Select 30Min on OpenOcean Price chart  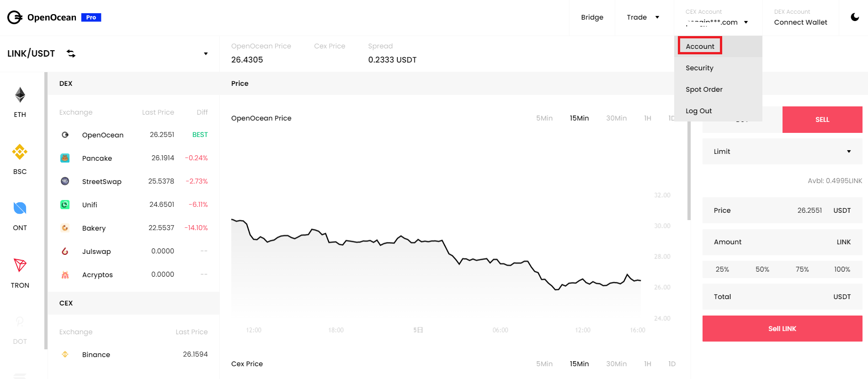click(x=616, y=118)
